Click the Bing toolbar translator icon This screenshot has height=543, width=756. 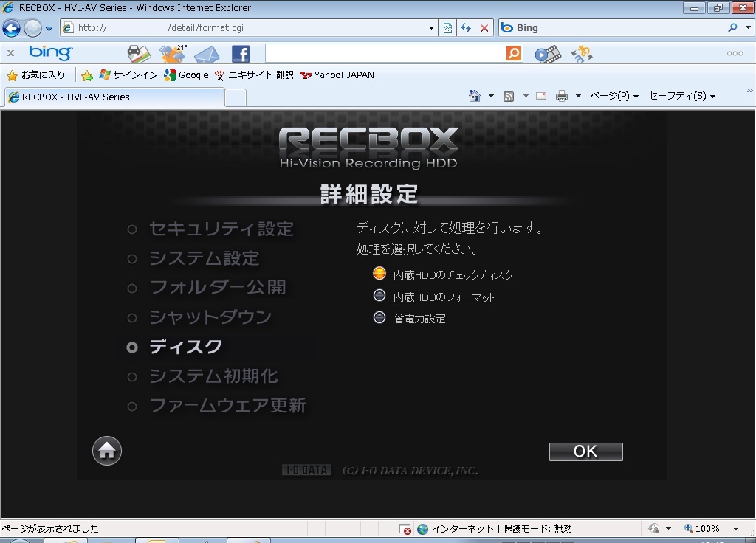pos(582,53)
